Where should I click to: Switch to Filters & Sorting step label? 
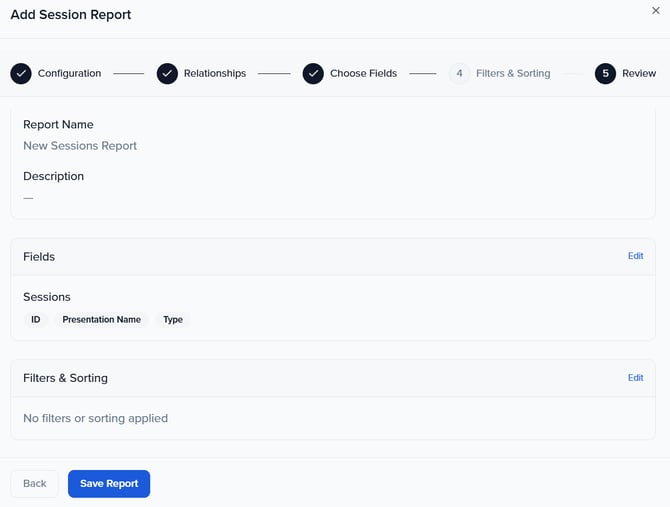click(x=513, y=73)
